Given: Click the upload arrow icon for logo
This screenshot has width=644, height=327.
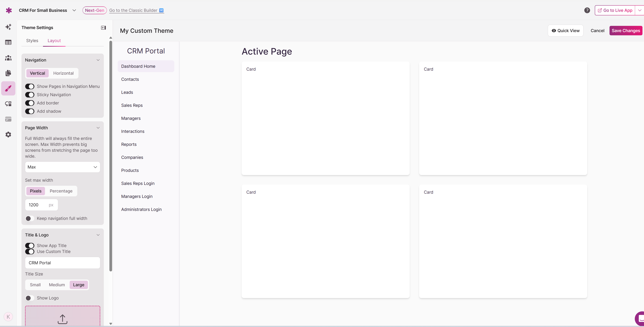Looking at the screenshot, I should [x=63, y=319].
